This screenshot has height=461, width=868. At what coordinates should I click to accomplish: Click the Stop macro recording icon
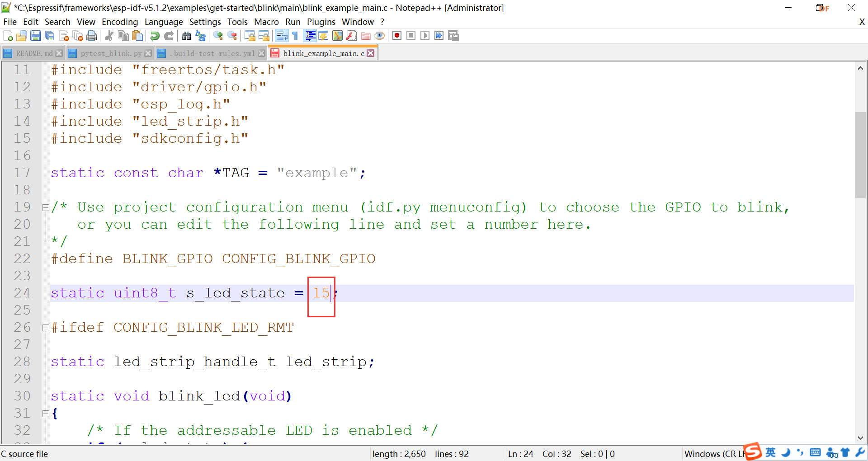coord(411,36)
